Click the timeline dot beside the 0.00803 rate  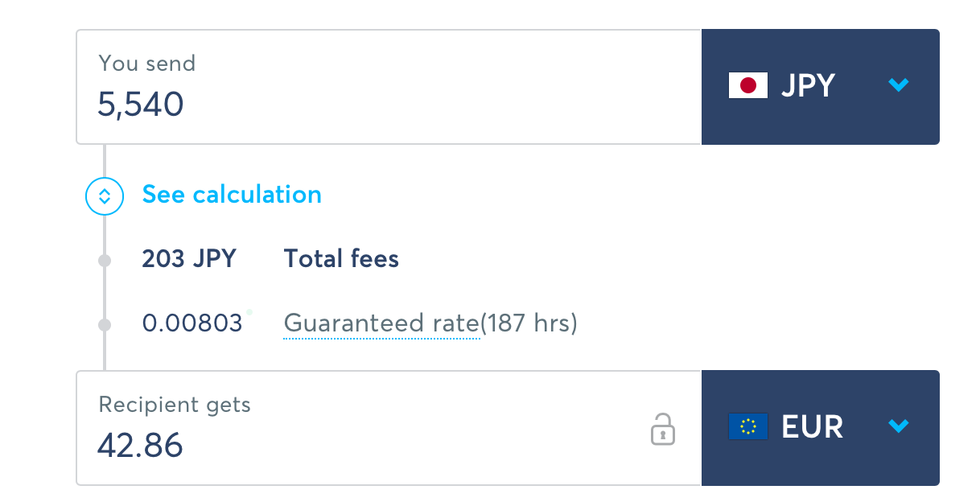pos(105,325)
